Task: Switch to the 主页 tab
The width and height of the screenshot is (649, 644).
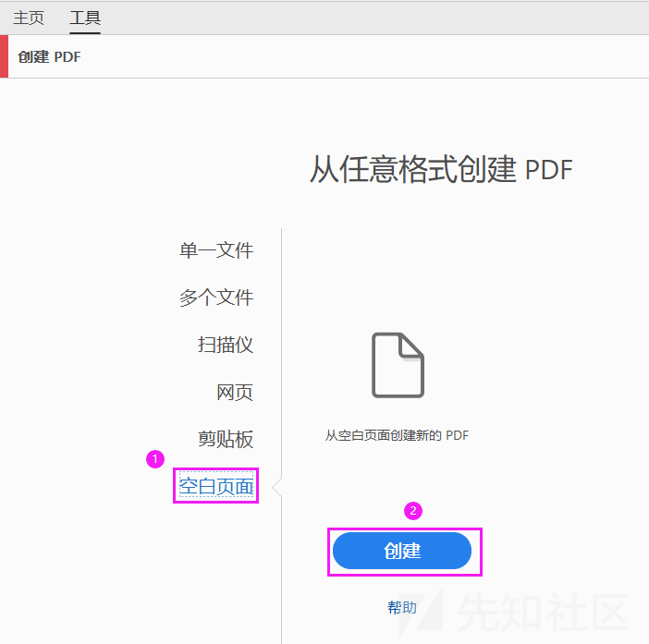Action: point(29,18)
